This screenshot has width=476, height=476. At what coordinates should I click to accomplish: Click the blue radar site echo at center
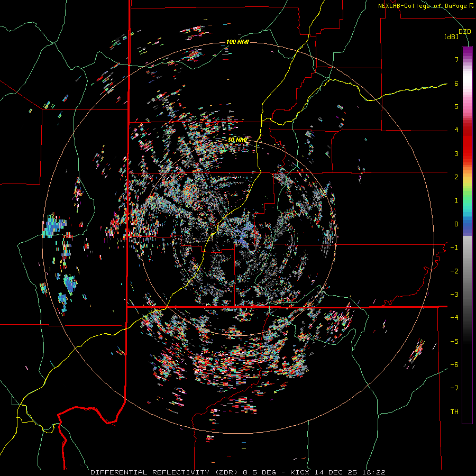point(241,240)
